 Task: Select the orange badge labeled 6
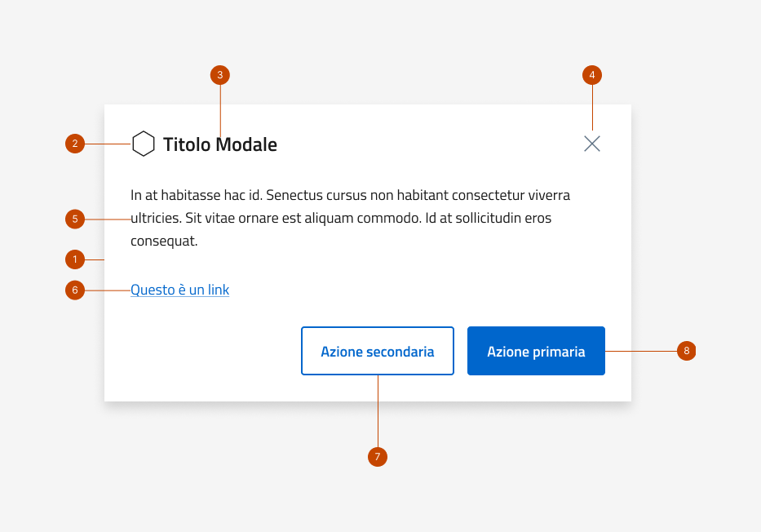75,290
